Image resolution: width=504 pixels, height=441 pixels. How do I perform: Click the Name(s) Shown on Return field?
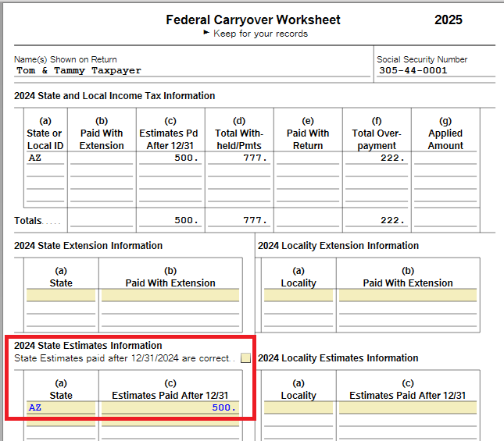point(191,70)
